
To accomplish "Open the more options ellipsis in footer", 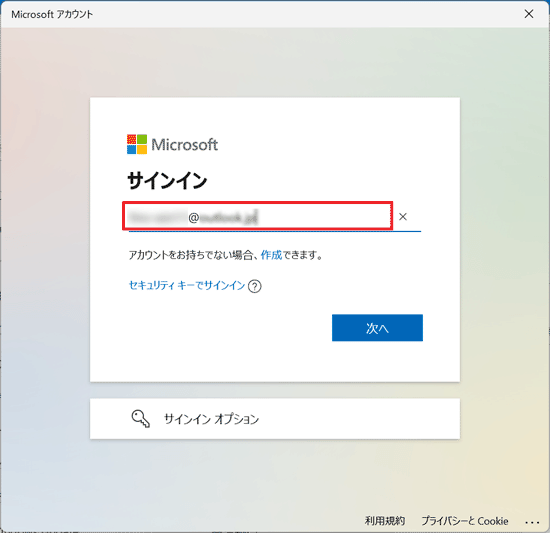I will coord(532,522).
